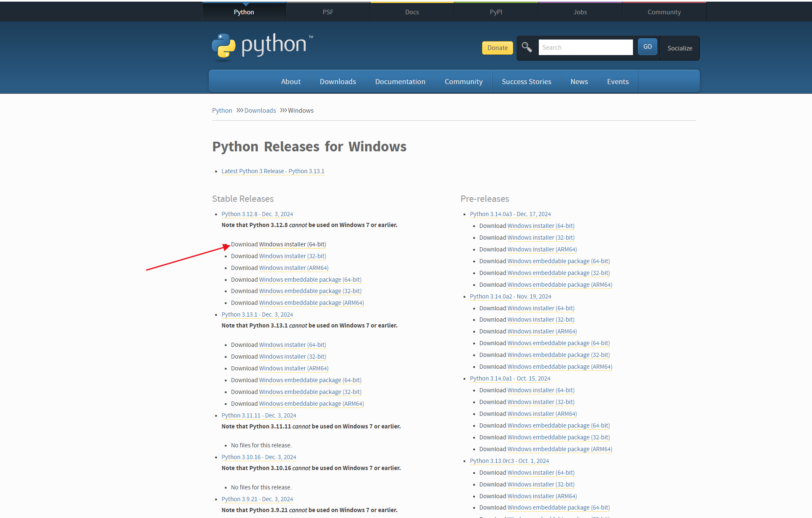Open the Python 3.13.1 - Dec. 3, 2024 release
The height and width of the screenshot is (518, 812).
[257, 314]
